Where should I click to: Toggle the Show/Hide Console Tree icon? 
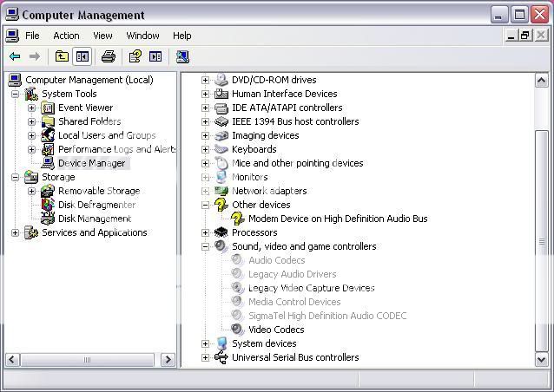click(82, 56)
